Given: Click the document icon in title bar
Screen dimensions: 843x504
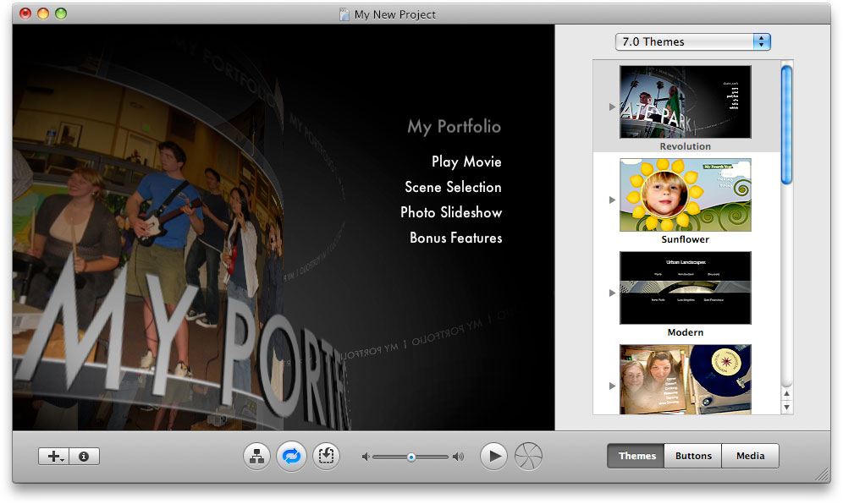Looking at the screenshot, I should pyautogui.click(x=344, y=14).
